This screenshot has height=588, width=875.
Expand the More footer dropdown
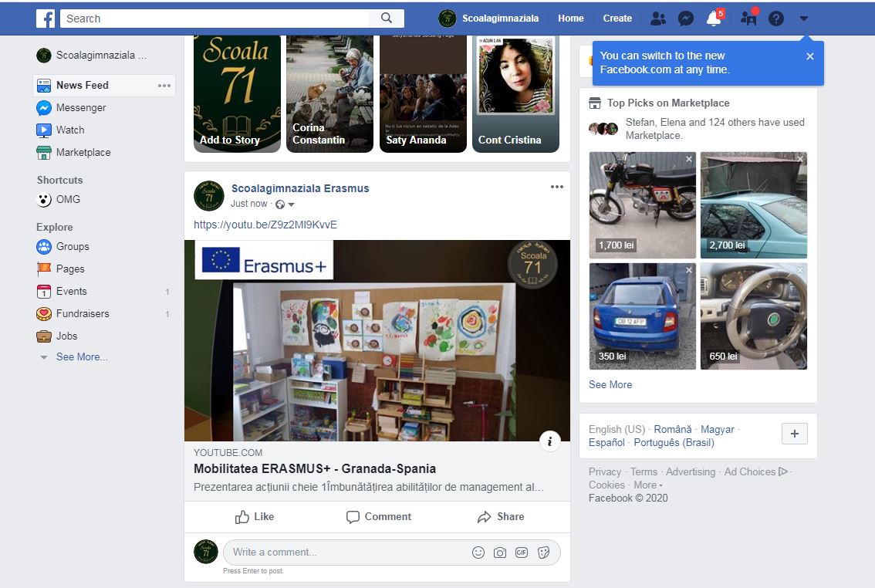coord(648,485)
